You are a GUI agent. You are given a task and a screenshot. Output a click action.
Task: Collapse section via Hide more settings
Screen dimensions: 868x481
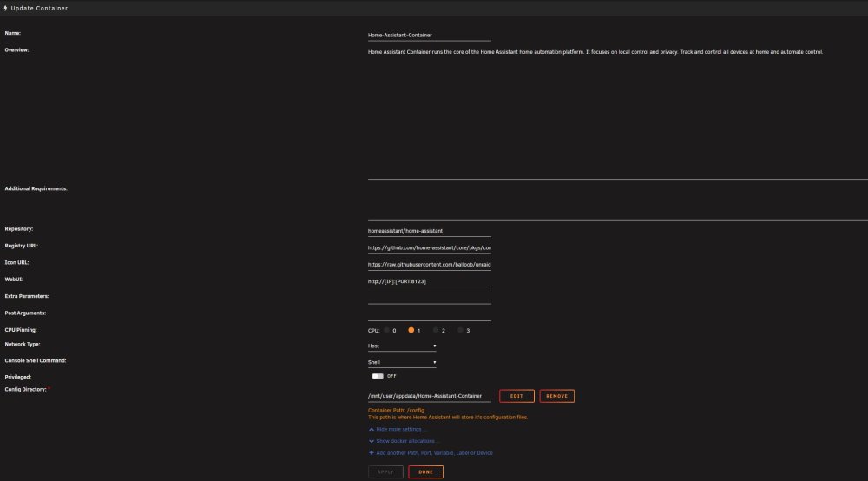click(401, 430)
